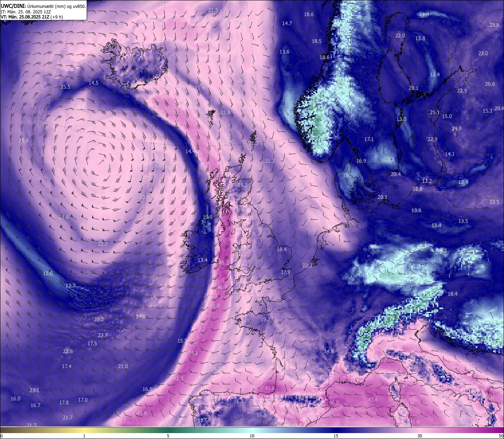Click the "IT: Mán. 25. 08. 2025 12Z" line
The height and width of the screenshot is (439, 504).
pos(27,11)
